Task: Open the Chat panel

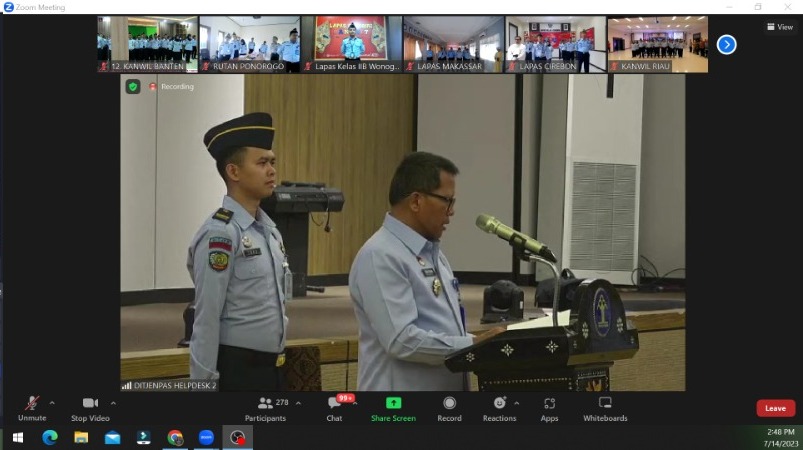Action: point(334,403)
